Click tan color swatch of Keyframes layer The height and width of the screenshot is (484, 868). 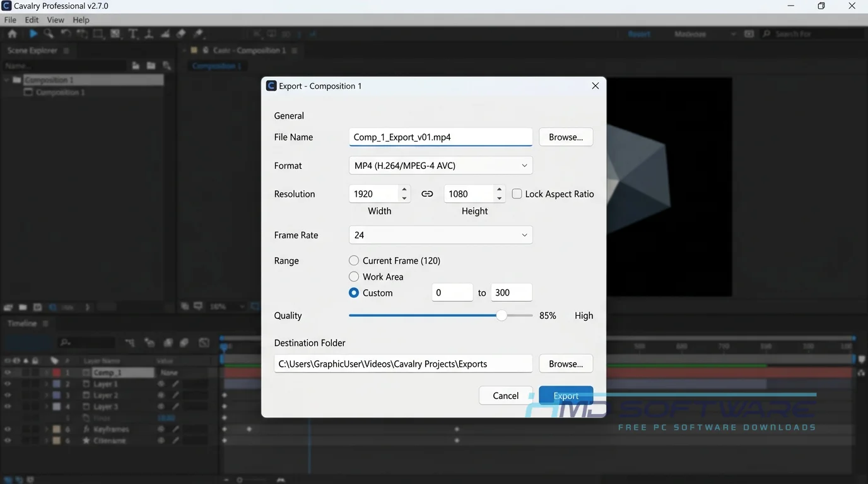click(56, 429)
